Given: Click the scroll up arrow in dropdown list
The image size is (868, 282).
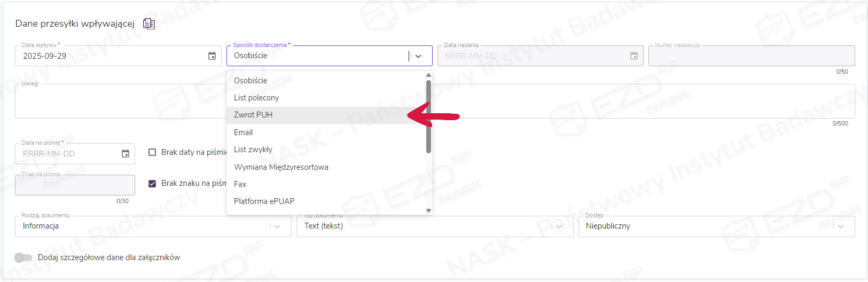Looking at the screenshot, I should click(428, 75).
